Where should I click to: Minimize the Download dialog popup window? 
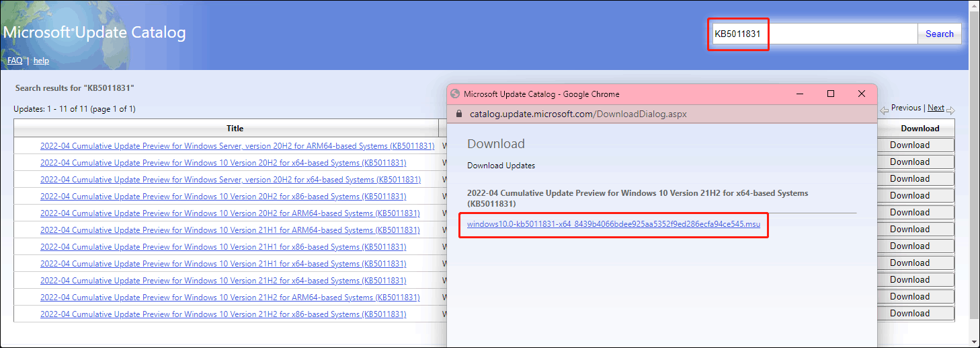click(800, 94)
